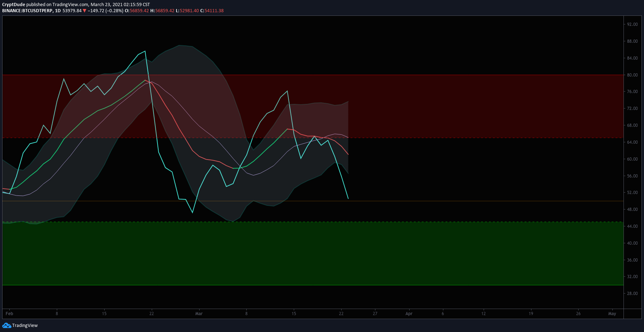Click the dashed line at the 65.00 level
This screenshot has height=332, width=644.
(x=312, y=138)
